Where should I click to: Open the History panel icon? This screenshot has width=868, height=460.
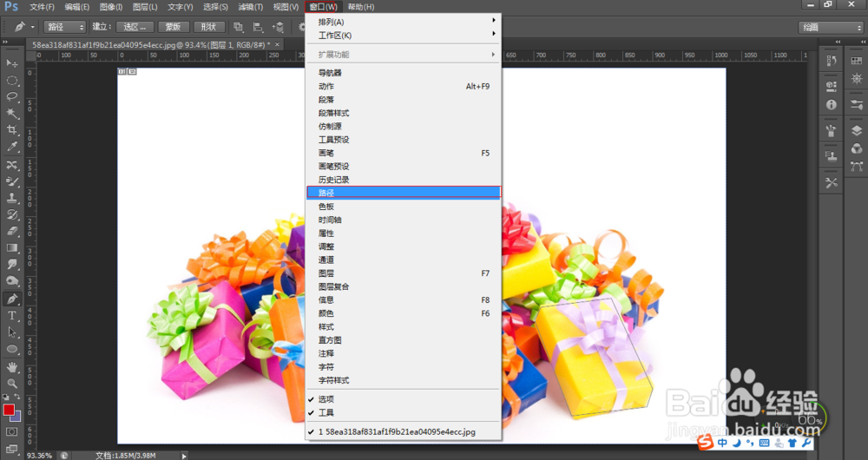click(x=831, y=61)
